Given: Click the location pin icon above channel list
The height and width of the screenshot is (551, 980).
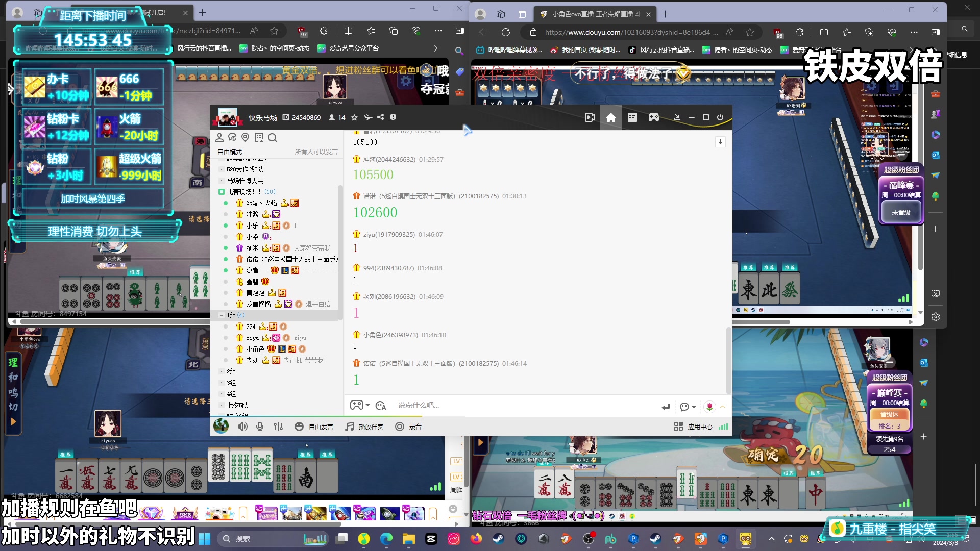Looking at the screenshot, I should click(x=246, y=137).
